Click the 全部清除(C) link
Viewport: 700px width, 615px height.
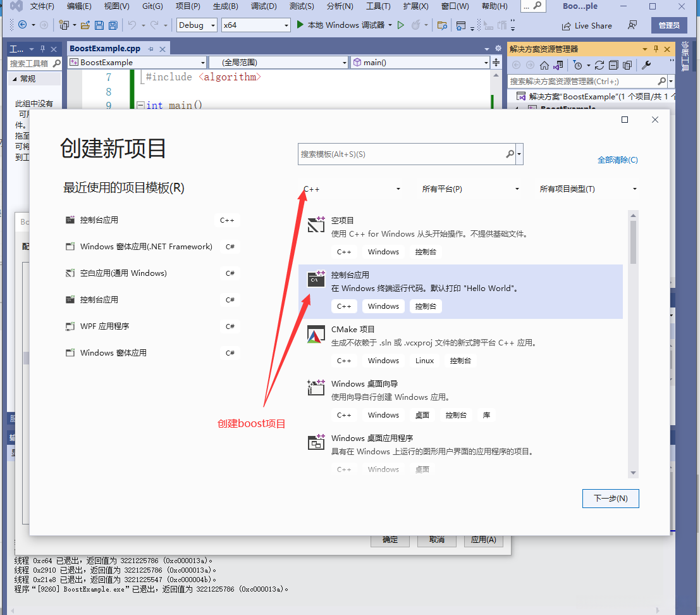click(617, 160)
